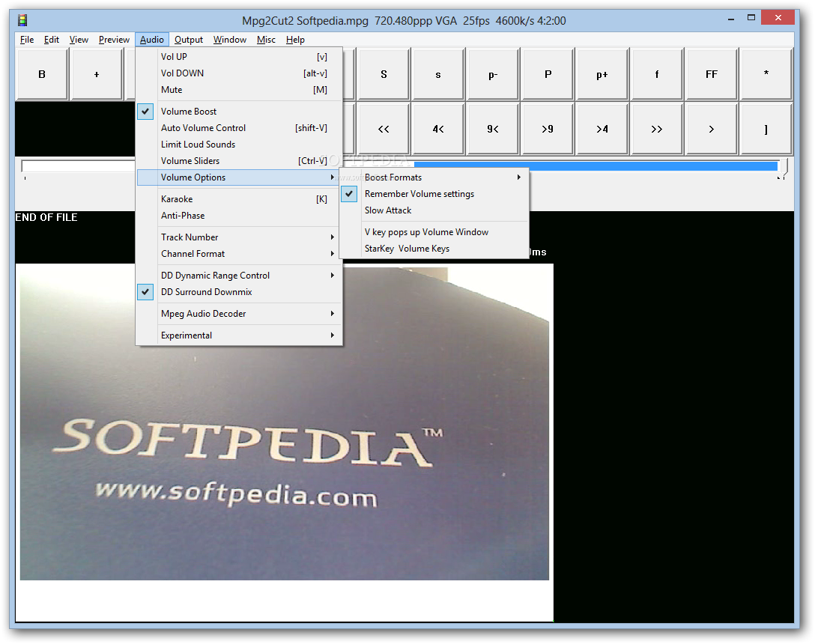Expand DD Dynamic Range Control submenu
The height and width of the screenshot is (644, 815).
239,276
